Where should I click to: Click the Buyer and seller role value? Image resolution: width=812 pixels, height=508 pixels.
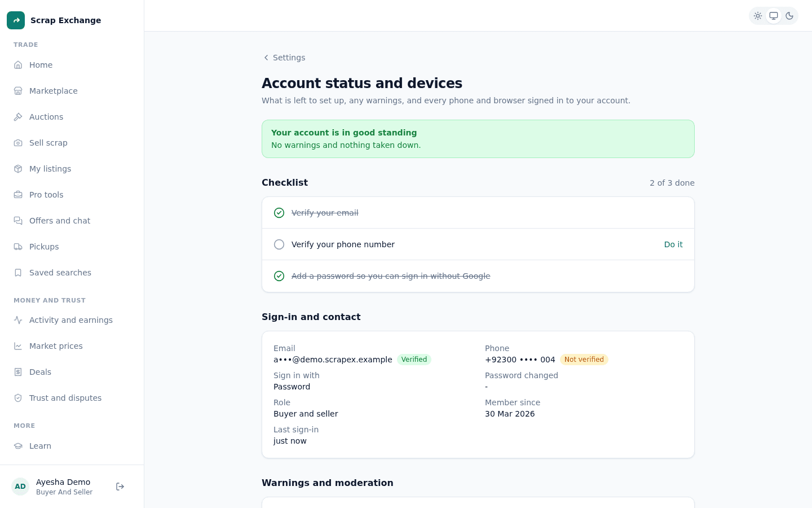point(306,414)
